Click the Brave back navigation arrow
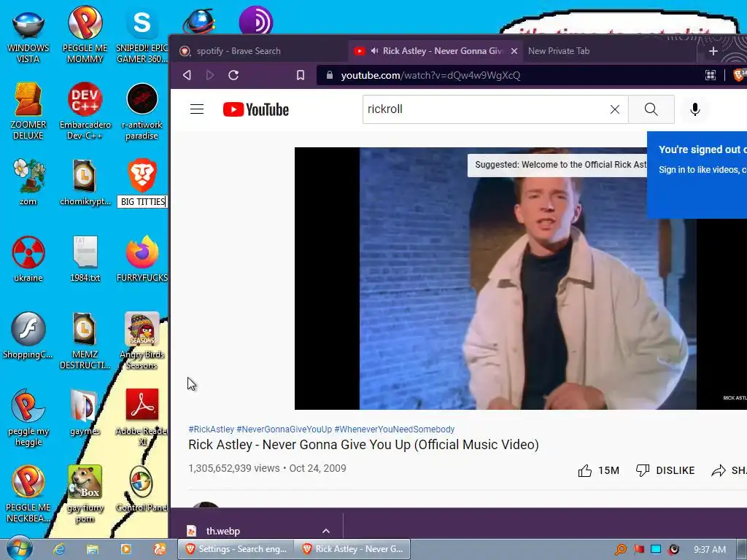The image size is (747, 560). pos(187,75)
